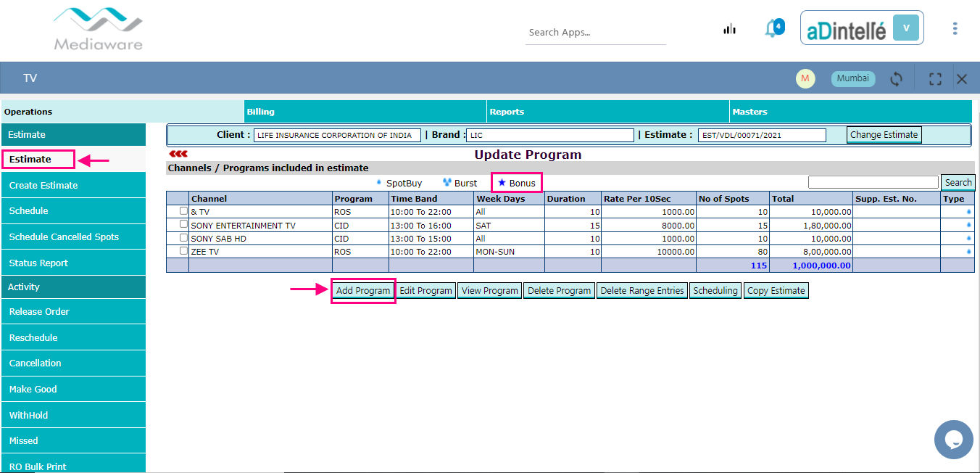Click the Add Program button

363,290
